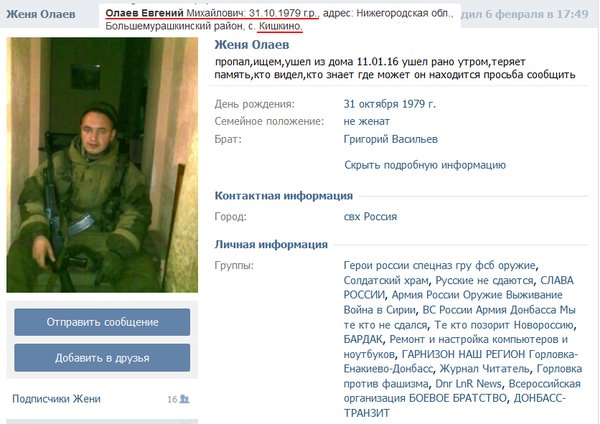This screenshot has height=424, width=600.
Task: Collapse details via Скрыть подробную информацию
Action: click(x=425, y=165)
